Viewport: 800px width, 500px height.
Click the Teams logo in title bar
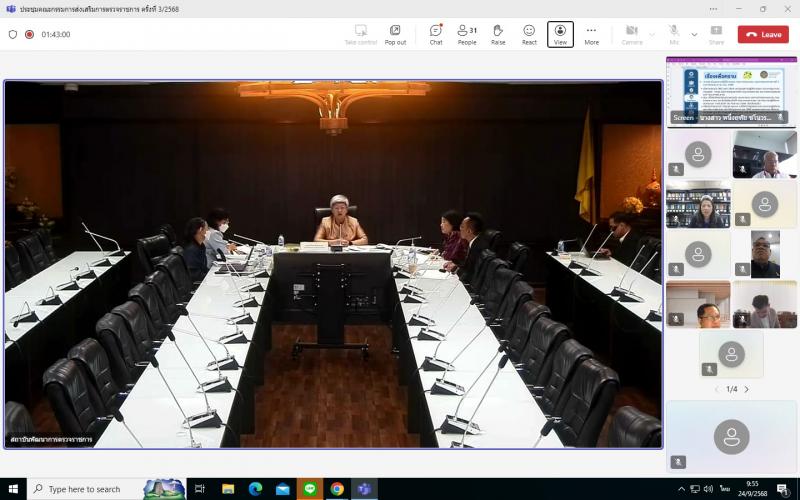[10, 9]
